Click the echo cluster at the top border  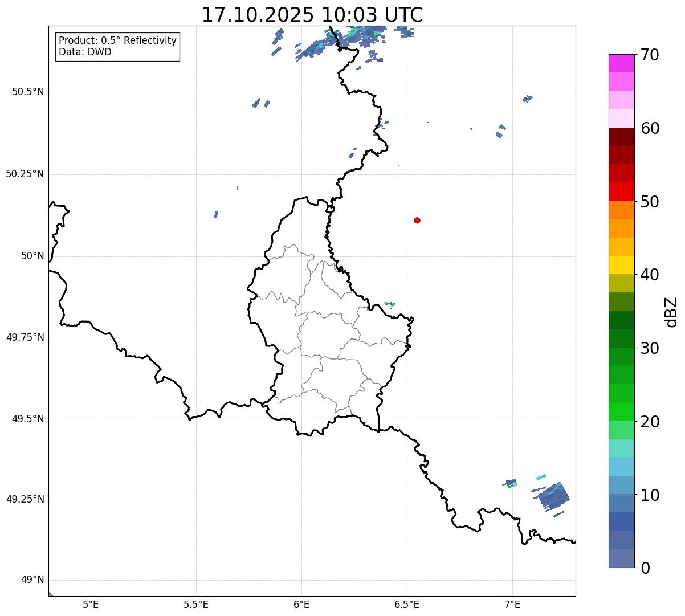[x=319, y=47]
